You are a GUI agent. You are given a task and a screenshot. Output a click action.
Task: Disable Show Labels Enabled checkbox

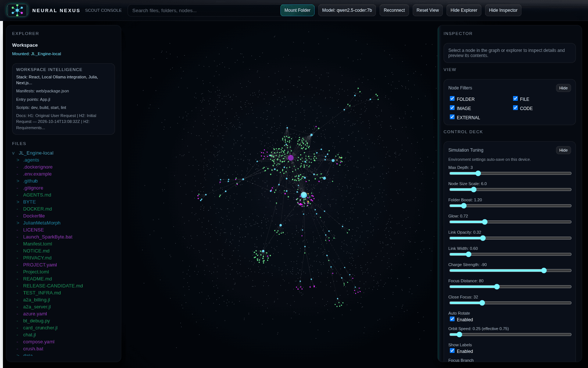point(452,351)
